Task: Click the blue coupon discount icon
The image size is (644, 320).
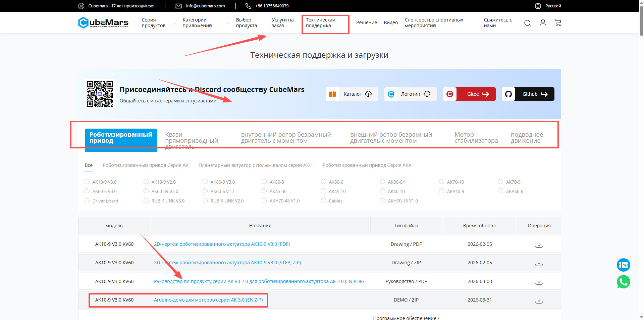Action: [623, 265]
